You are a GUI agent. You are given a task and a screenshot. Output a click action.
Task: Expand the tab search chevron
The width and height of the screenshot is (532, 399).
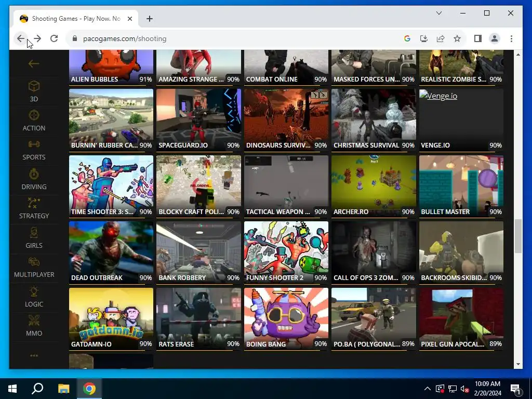click(438, 13)
